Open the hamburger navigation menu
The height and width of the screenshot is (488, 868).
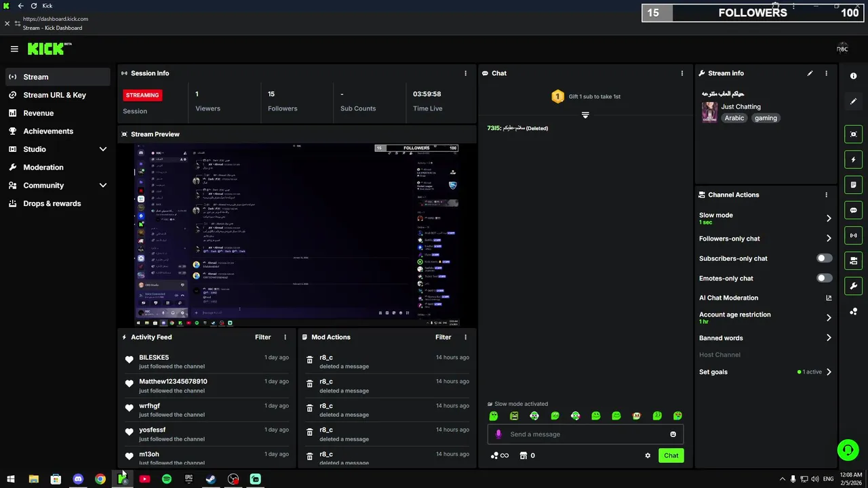point(14,49)
